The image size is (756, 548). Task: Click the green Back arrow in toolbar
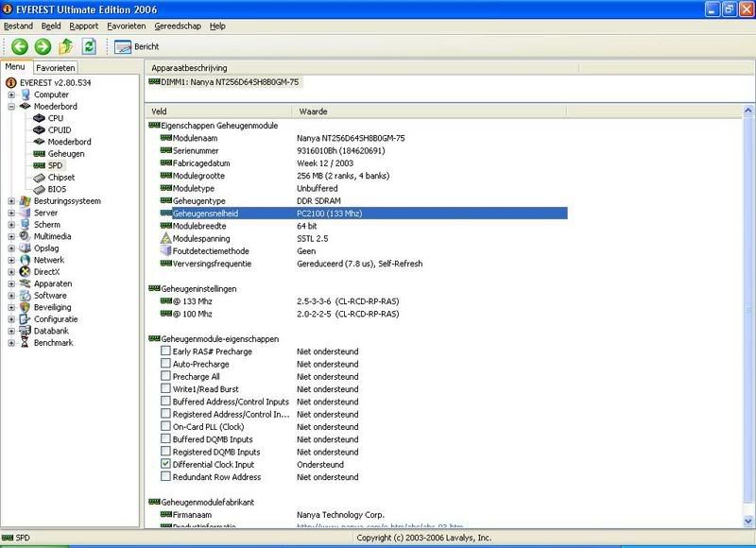(x=16, y=46)
